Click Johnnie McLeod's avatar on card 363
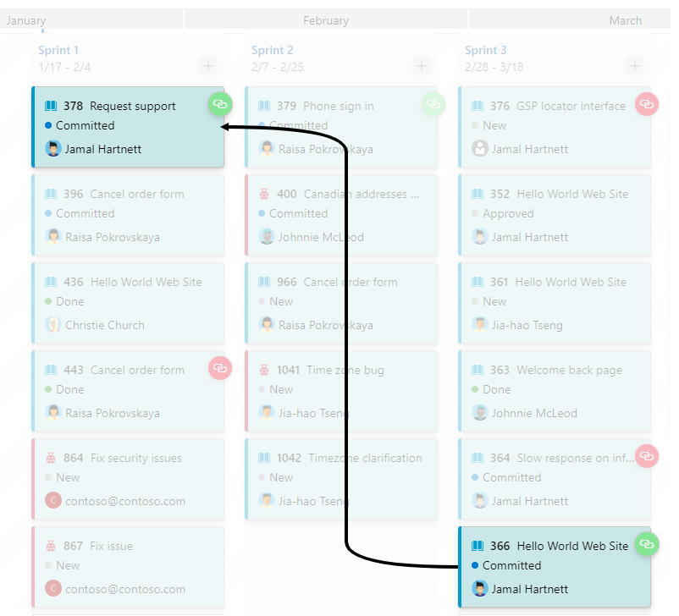The image size is (679, 616). pos(480,413)
